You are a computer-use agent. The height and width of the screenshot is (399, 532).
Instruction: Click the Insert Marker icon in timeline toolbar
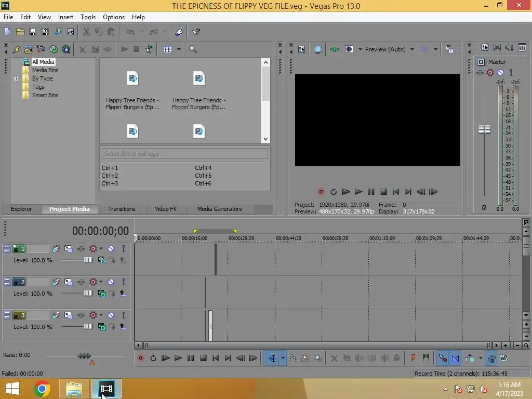pyautogui.click(x=413, y=358)
